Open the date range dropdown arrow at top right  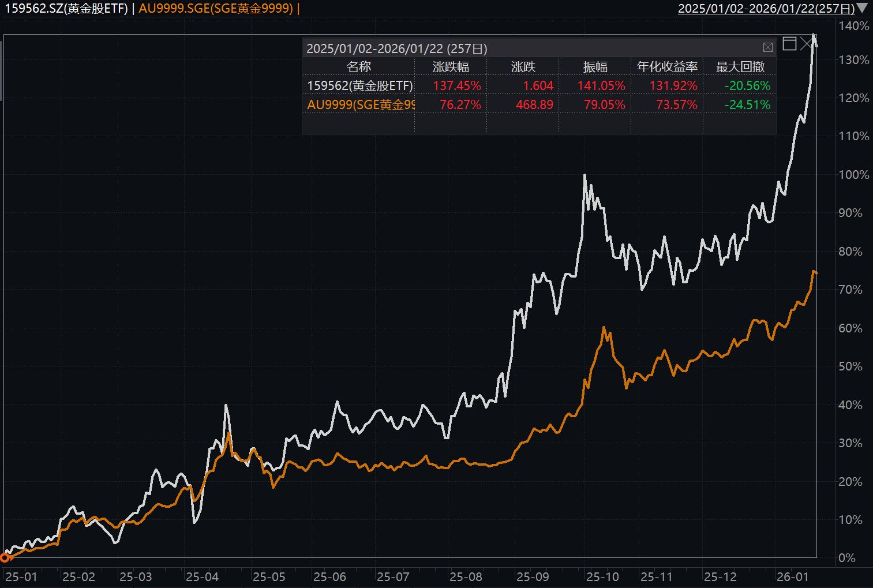click(x=862, y=8)
